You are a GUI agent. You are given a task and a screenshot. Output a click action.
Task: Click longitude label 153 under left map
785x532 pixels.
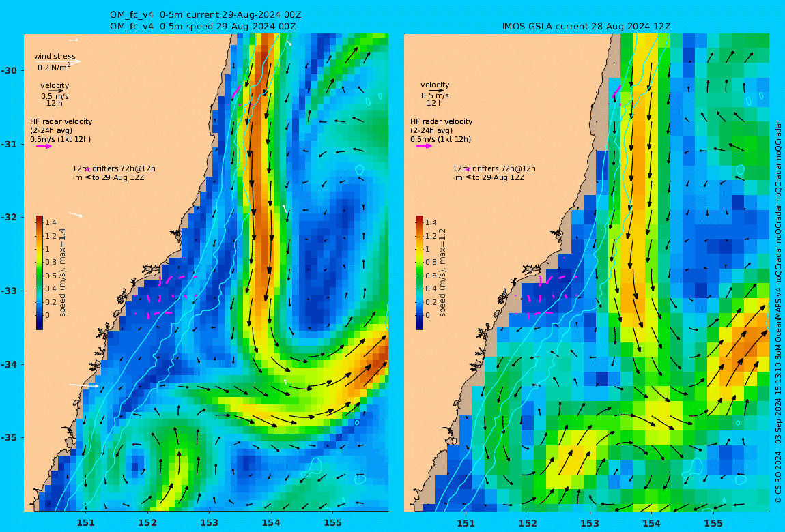click(x=210, y=524)
